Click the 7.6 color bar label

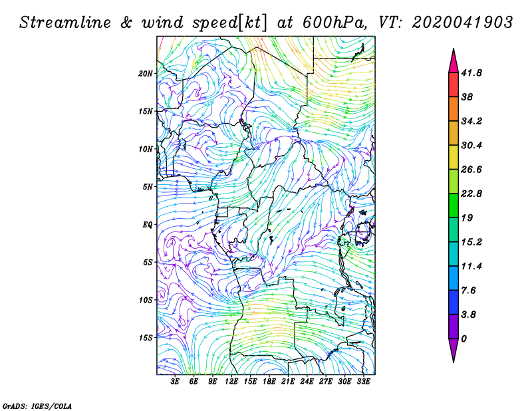coord(469,290)
